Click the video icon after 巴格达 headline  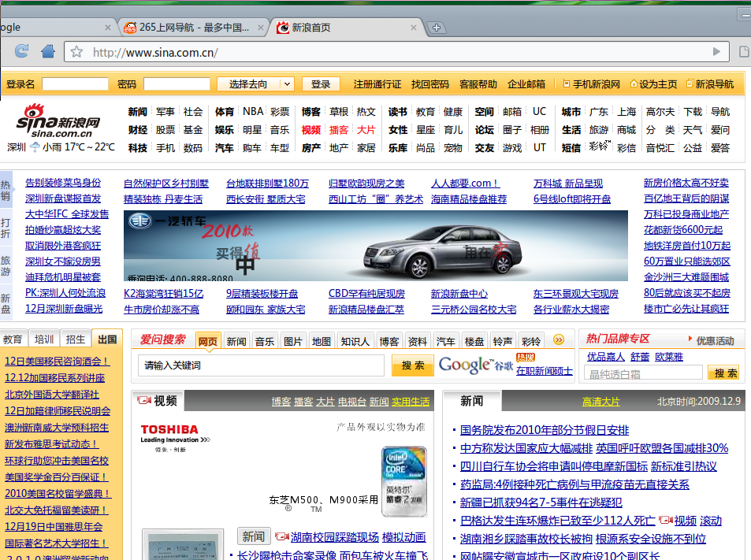click(x=665, y=521)
